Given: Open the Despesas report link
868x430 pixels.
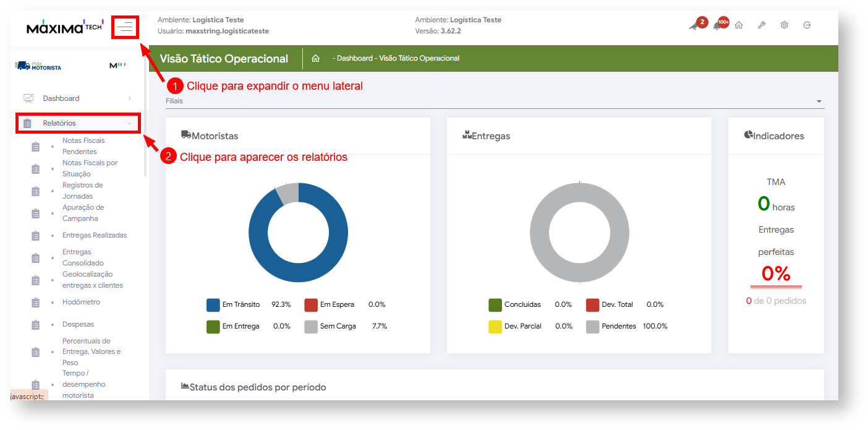Looking at the screenshot, I should [x=78, y=324].
